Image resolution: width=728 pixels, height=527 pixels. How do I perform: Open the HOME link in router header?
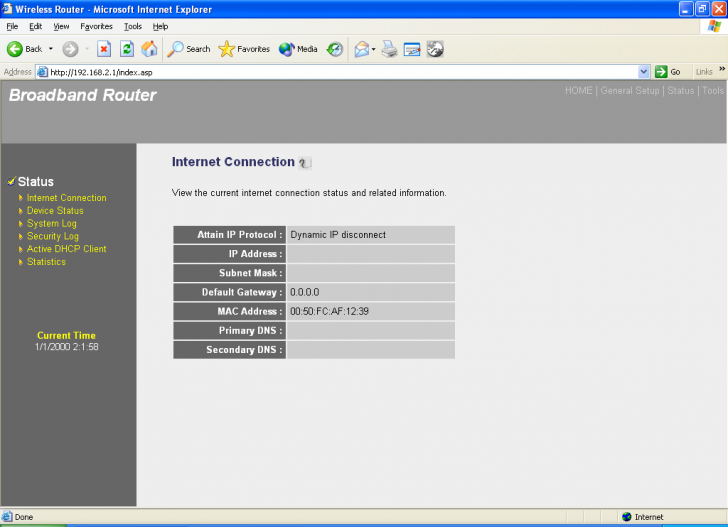point(578,91)
